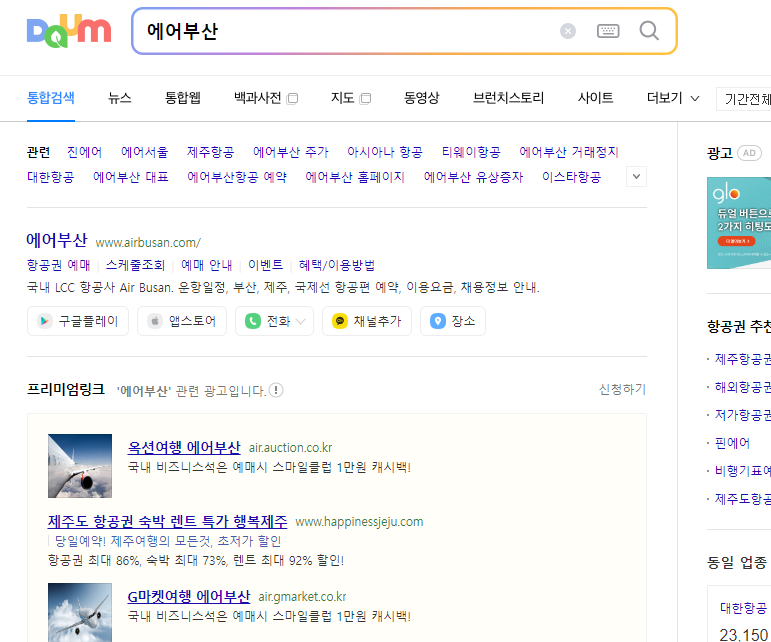The image size is (771, 642).
Task: Click related search 진에어
Action: [x=85, y=152]
